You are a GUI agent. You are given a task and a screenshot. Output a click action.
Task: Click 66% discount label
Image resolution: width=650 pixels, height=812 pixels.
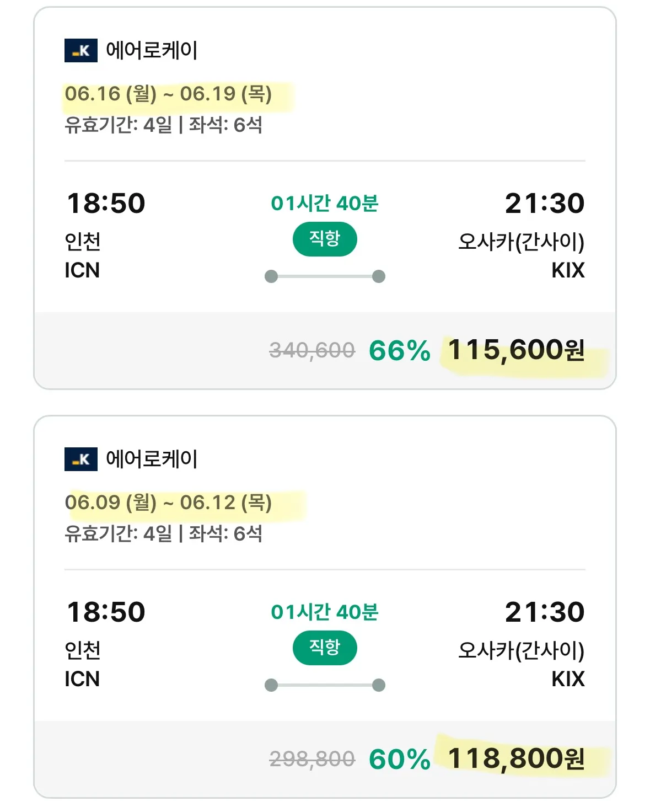tap(399, 351)
